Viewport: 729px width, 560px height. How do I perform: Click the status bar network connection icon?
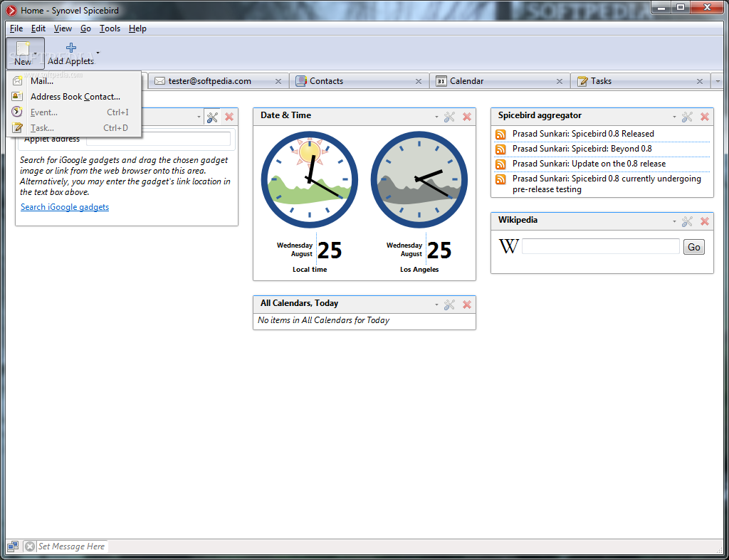click(x=13, y=546)
